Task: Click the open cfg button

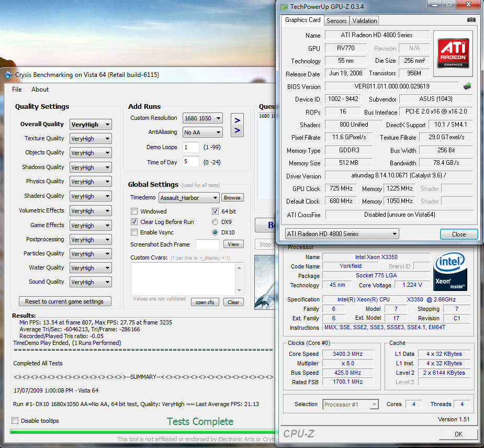Action: [205, 303]
